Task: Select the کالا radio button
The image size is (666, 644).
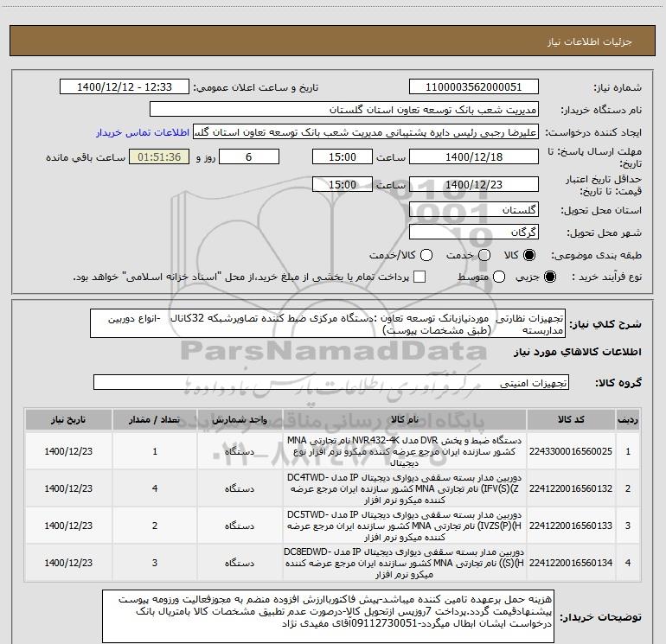Action: 529,255
